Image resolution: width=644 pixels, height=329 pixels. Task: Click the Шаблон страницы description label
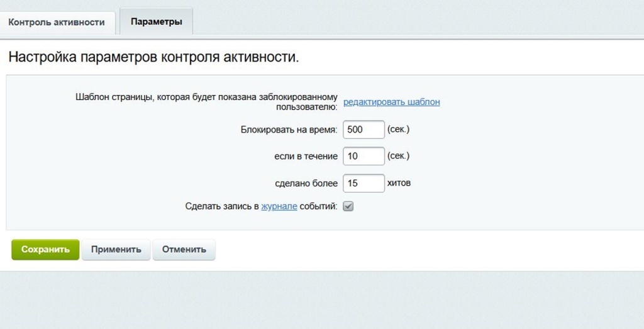pyautogui.click(x=206, y=102)
